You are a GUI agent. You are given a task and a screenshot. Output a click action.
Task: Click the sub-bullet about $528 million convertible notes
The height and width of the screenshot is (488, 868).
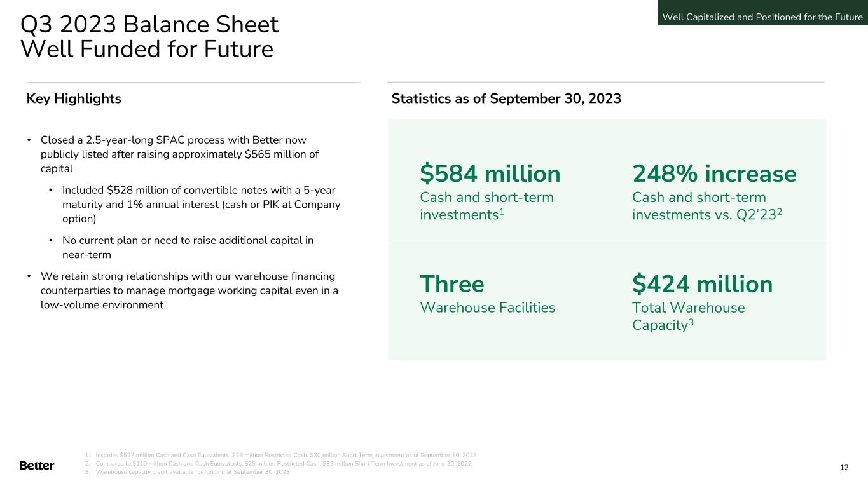point(201,205)
